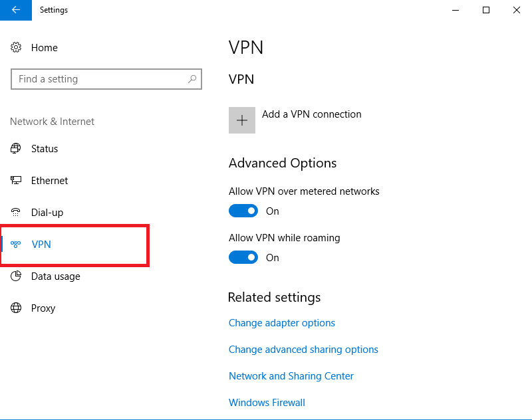Viewport: 532px width, 420px height.
Task: Click the Proxy globe icon
Action: [15, 308]
